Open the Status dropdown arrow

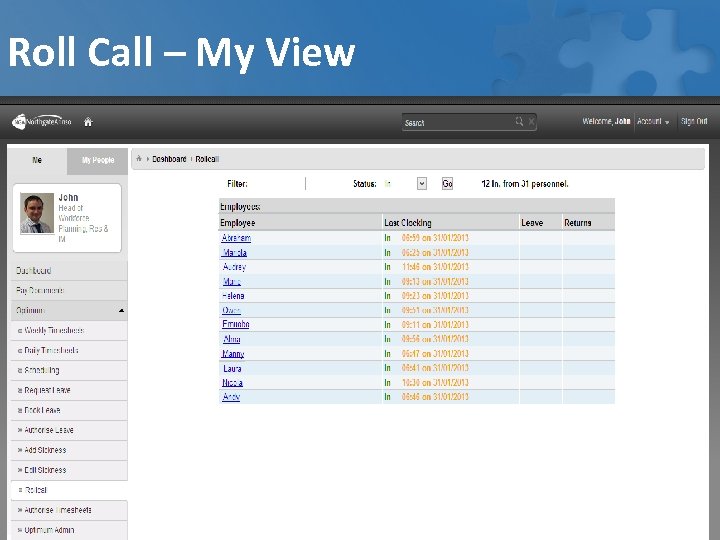(422, 184)
